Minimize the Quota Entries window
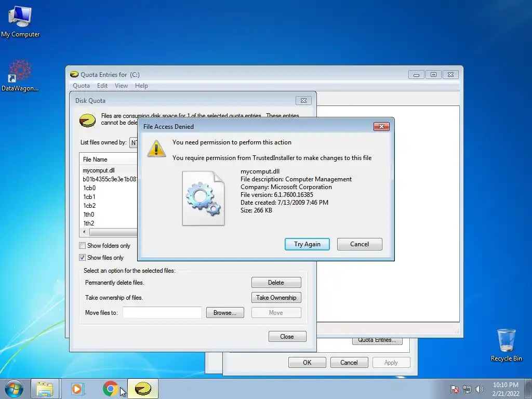 tap(416, 75)
